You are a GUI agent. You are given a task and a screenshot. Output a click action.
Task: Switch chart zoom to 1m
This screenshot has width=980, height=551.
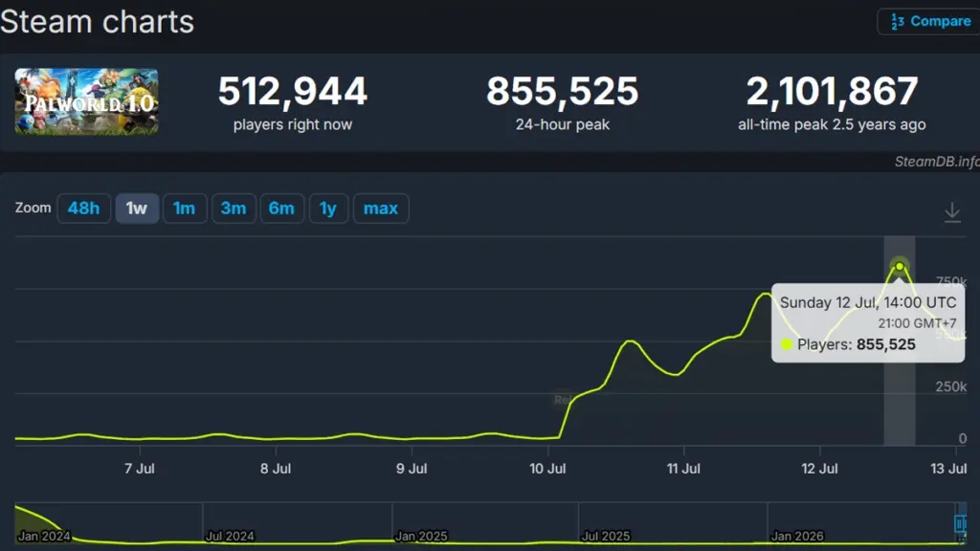point(185,208)
